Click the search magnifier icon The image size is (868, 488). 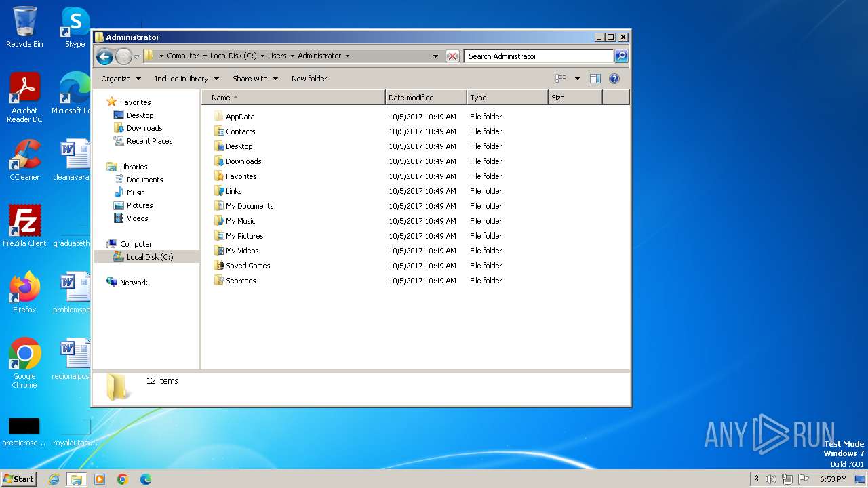pos(620,56)
